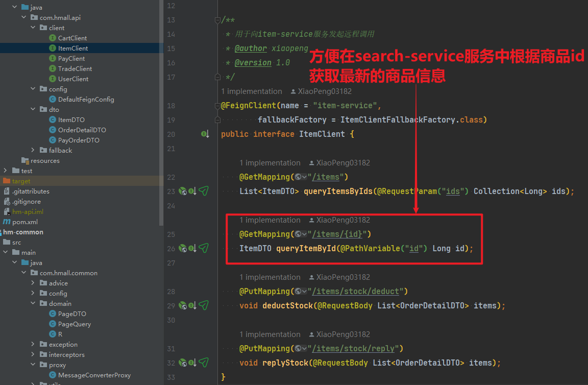Click the implementations gutter icon on line 20

[x=205, y=134]
